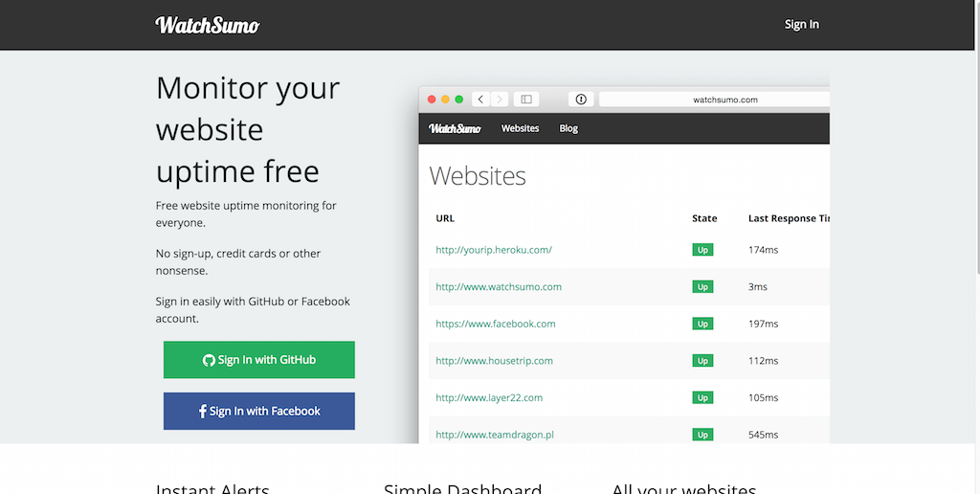The width and height of the screenshot is (980, 494).
Task: Toggle the sidebar icon in the mockup browser
Action: tap(526, 100)
